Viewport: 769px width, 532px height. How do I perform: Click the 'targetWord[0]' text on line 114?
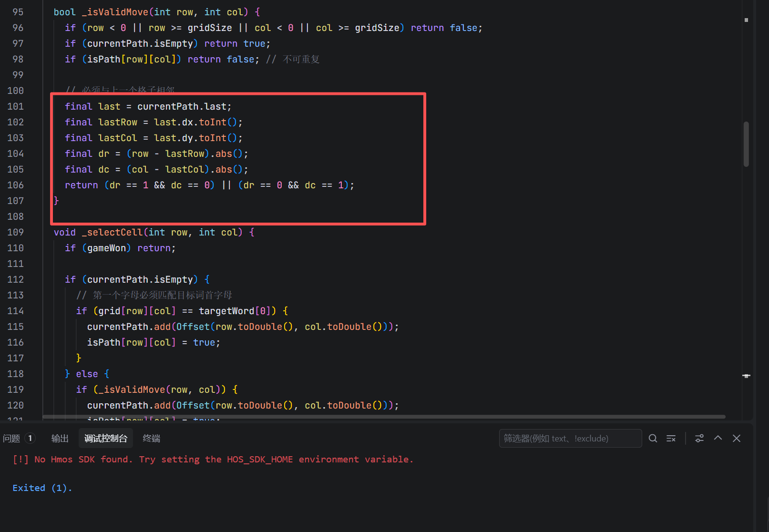[x=235, y=311]
